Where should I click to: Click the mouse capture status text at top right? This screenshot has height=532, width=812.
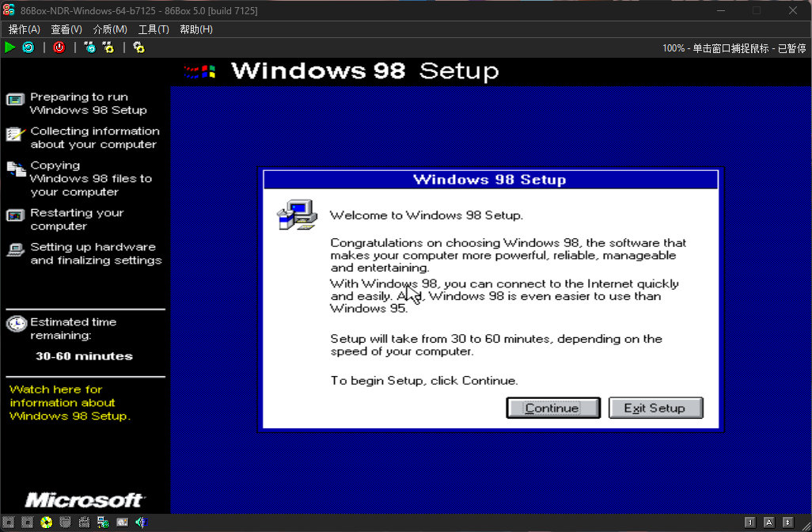tap(734, 48)
